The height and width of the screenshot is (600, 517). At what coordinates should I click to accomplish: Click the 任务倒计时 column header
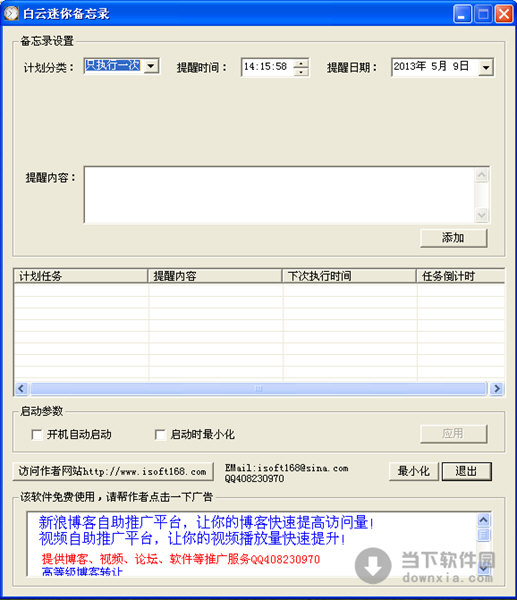[460, 276]
